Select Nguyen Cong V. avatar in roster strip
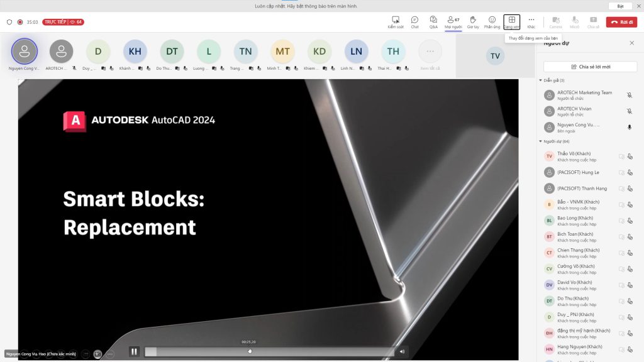This screenshot has height=362, width=644. click(x=25, y=52)
